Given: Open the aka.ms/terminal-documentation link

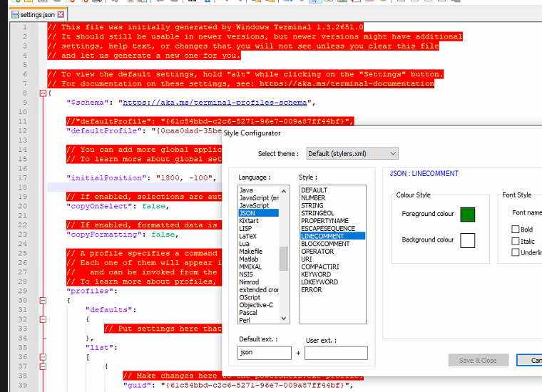Looking at the screenshot, I should tap(347, 83).
